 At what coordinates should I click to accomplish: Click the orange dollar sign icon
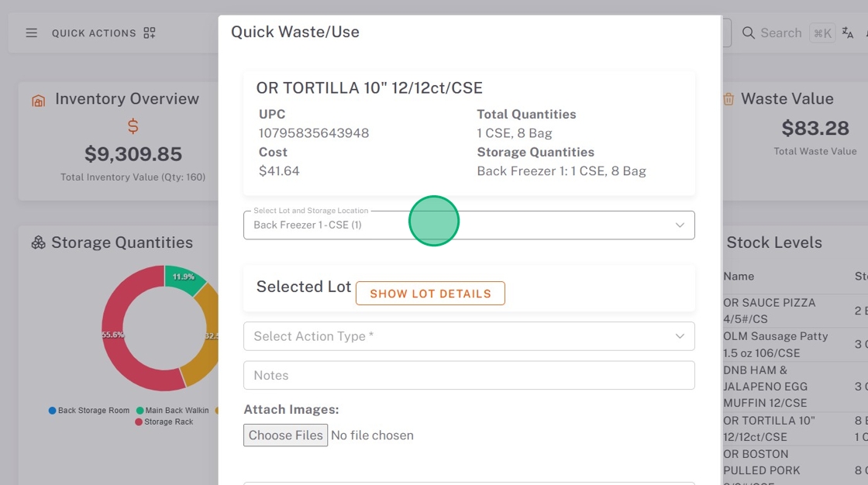pyautogui.click(x=133, y=126)
